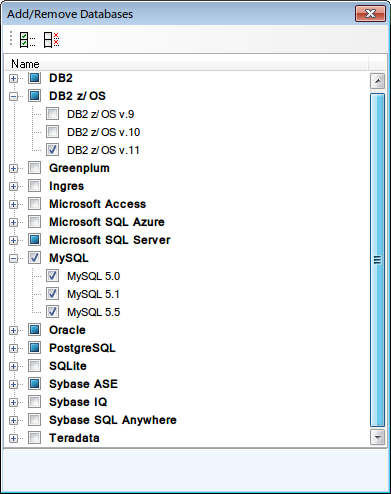This screenshot has width=391, height=494.
Task: Collapse the DB2 z/OS tree node
Action: point(13,97)
